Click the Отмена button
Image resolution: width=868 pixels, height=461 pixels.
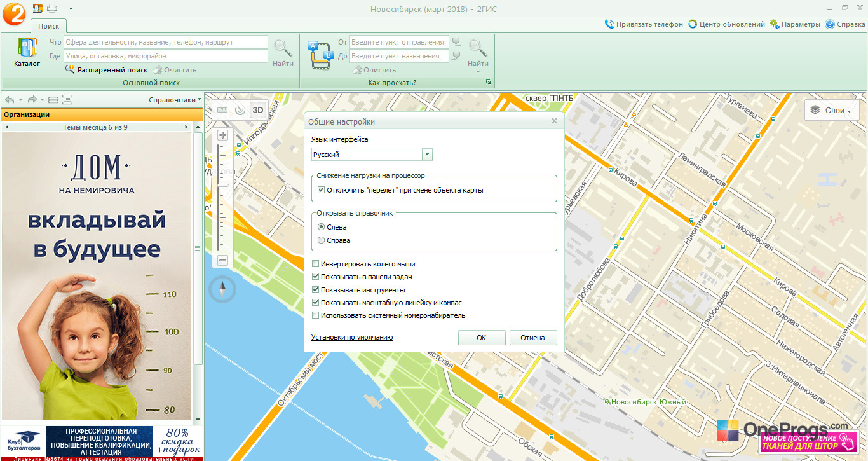[532, 338]
